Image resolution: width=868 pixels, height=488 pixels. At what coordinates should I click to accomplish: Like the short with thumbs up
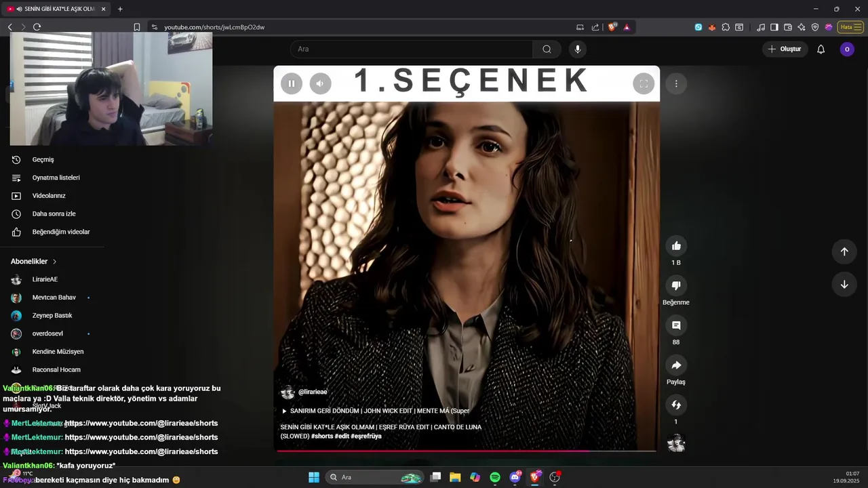tap(676, 245)
